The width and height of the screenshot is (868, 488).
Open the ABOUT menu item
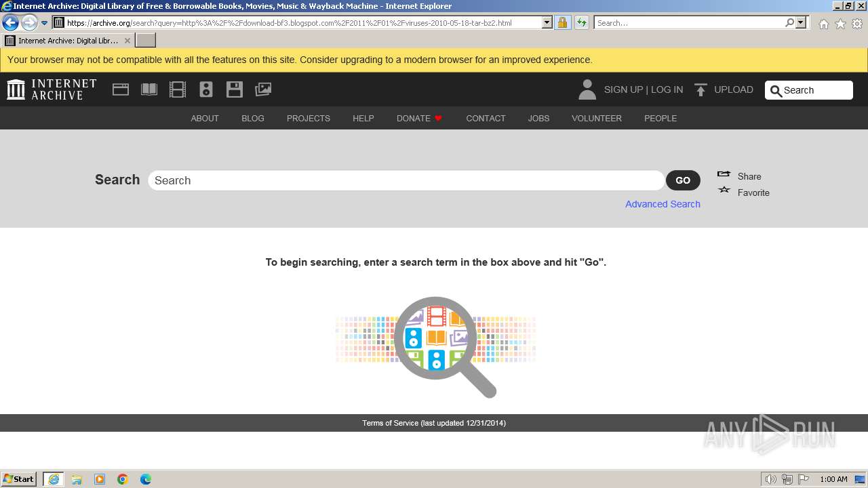[205, 118]
